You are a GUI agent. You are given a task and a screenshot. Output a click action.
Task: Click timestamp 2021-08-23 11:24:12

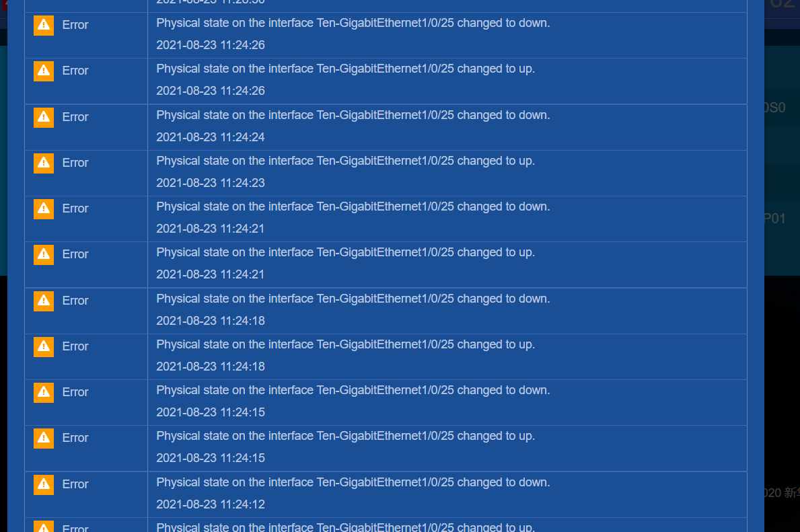[x=210, y=504]
